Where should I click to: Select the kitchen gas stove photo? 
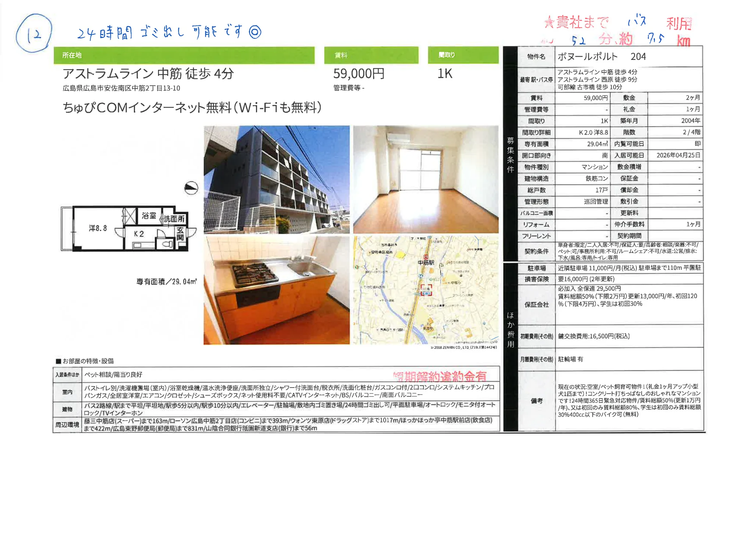coord(277,290)
